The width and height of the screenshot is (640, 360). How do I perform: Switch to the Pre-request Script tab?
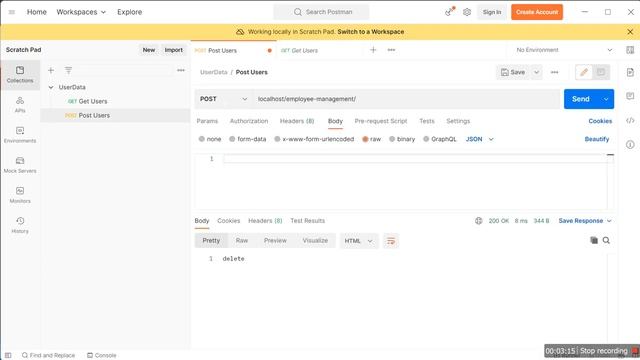pos(381,121)
